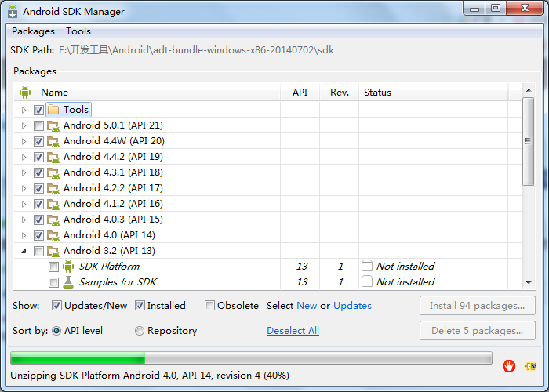Image resolution: width=549 pixels, height=392 pixels.
Task: Open the SDK Manager log icon
Action: 530,366
